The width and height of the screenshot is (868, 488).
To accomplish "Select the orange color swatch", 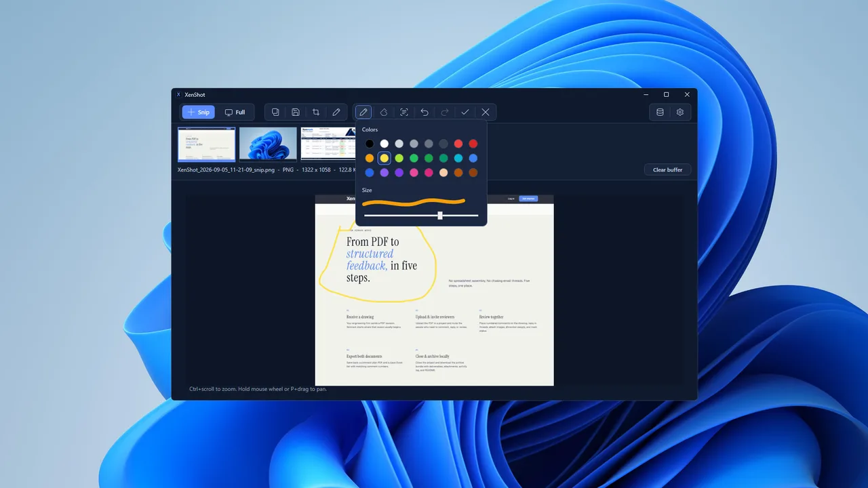I will tap(370, 158).
